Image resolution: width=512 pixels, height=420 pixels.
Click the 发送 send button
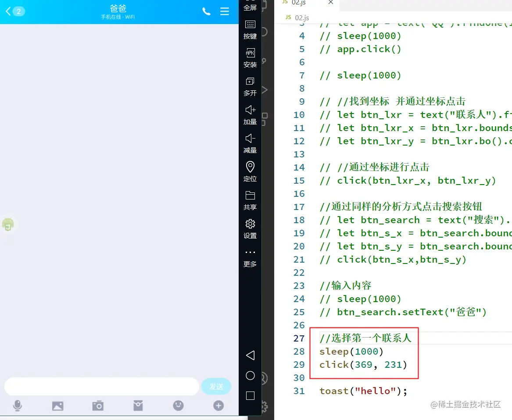pos(216,387)
